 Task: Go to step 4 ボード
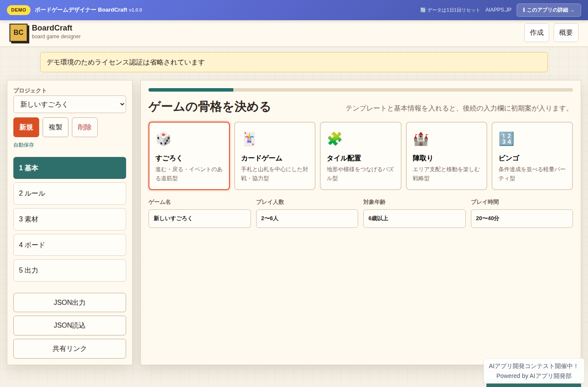tap(70, 245)
